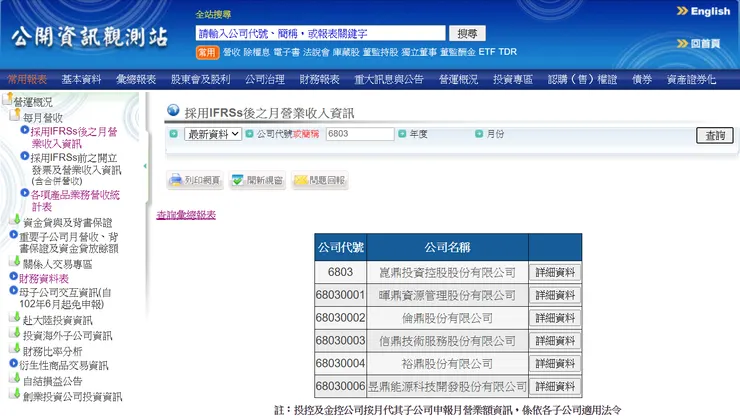Viewport: 740px width, 419px height.
Task: Click the 開新視窗 new window button
Action: (257, 180)
